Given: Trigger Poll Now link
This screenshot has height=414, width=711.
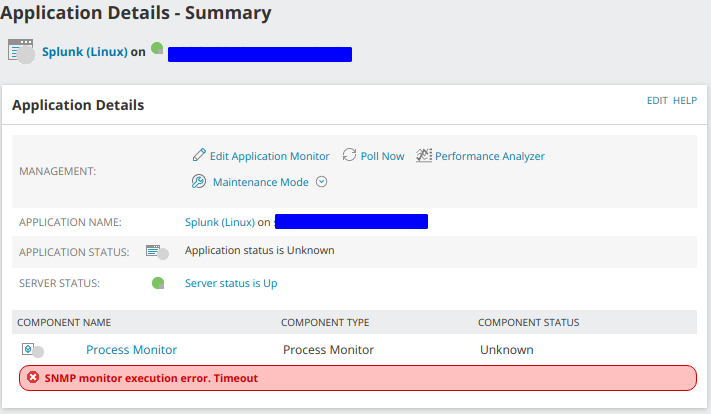Looking at the screenshot, I should pos(382,156).
